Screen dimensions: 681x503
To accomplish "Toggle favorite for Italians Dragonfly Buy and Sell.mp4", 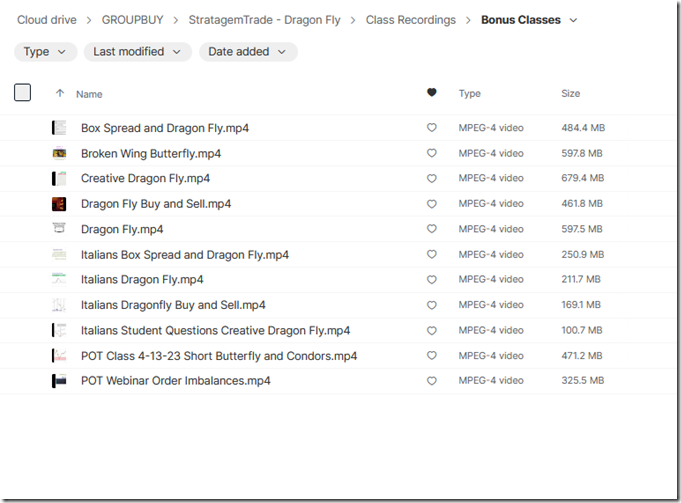I will click(431, 305).
